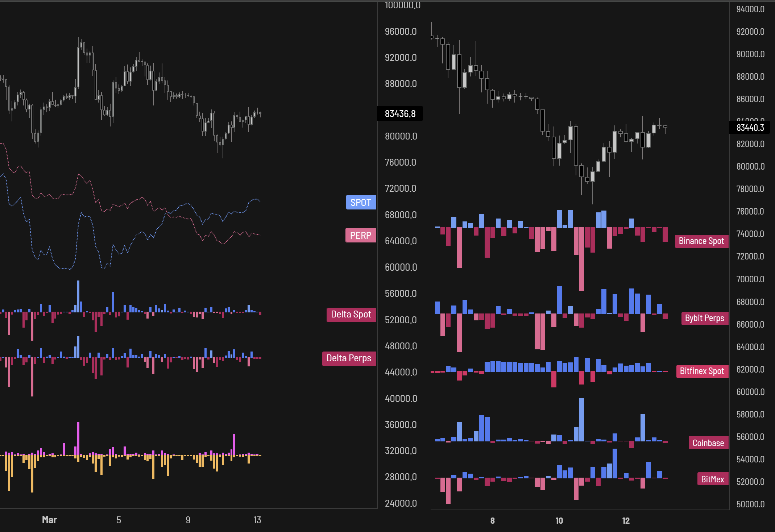Click the SPOT series label
The height and width of the screenshot is (532, 775).
click(x=361, y=202)
